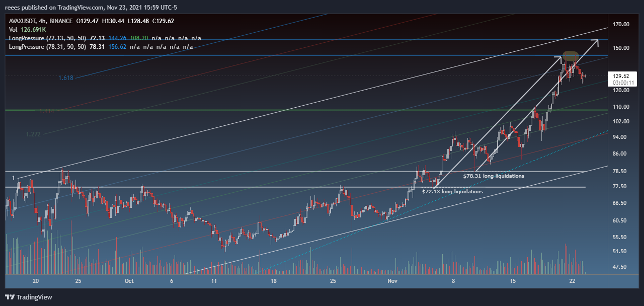The width and height of the screenshot is (644, 306).
Task: Click the 60.50 price axis label
Action: pyautogui.click(x=620, y=220)
